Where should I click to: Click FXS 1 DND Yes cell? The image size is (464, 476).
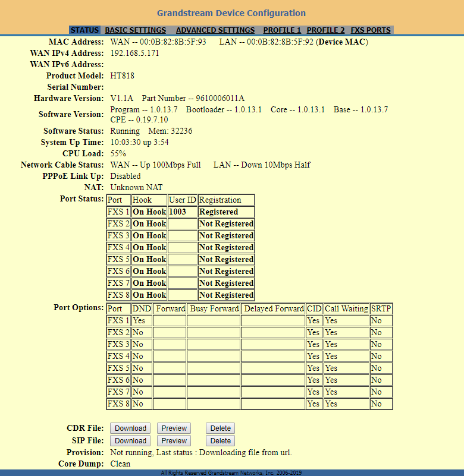142,320
